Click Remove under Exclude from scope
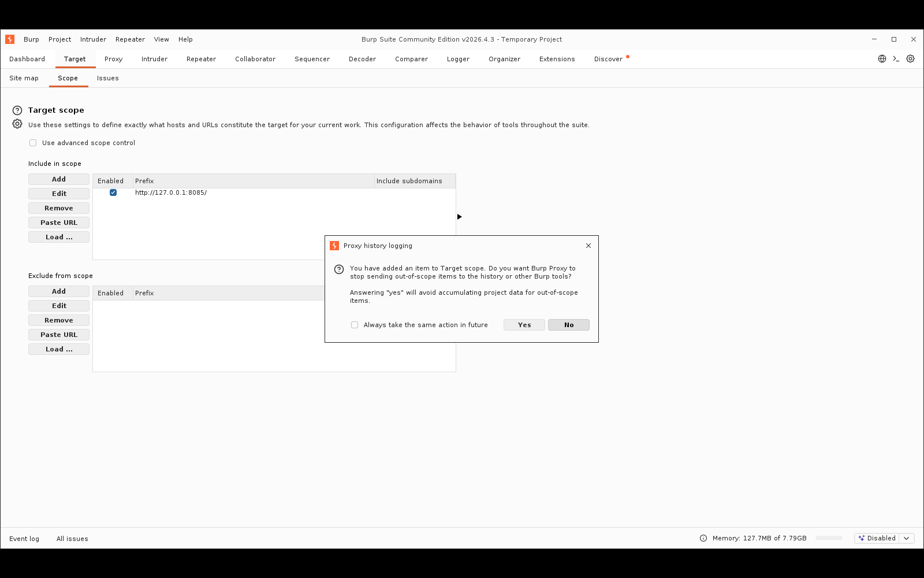 tap(59, 320)
